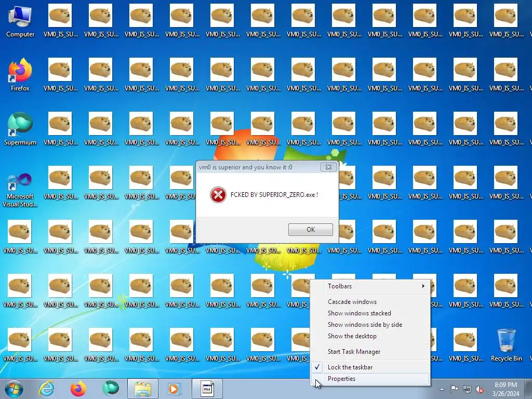Open the network tray icon
This screenshot has height=399, width=532.
pyautogui.click(x=467, y=389)
